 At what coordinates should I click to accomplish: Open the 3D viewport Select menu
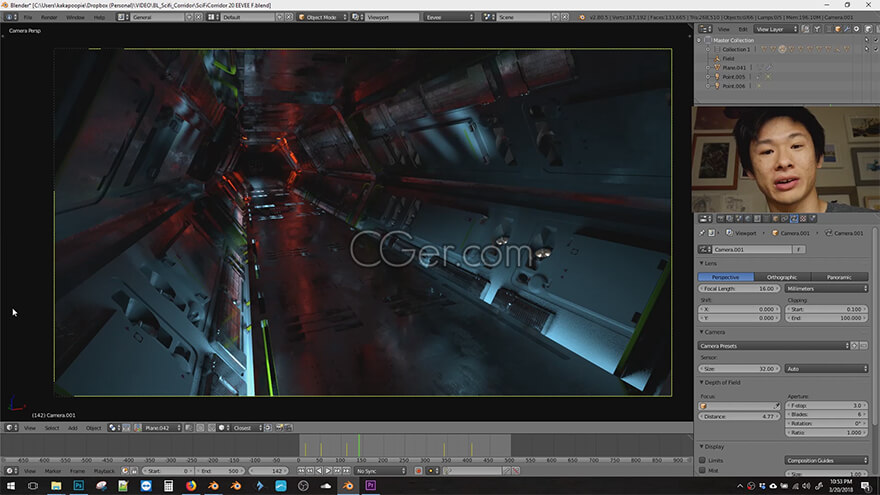tap(52, 428)
